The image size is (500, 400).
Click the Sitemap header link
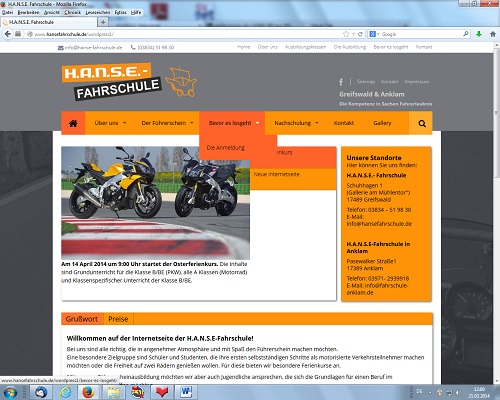[x=366, y=82]
